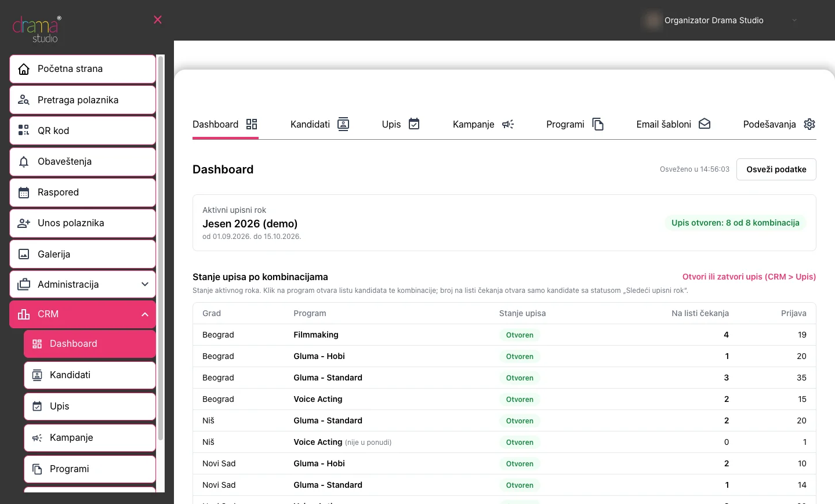Click the calendar icon for Raspored
The width and height of the screenshot is (835, 504).
[x=24, y=193]
